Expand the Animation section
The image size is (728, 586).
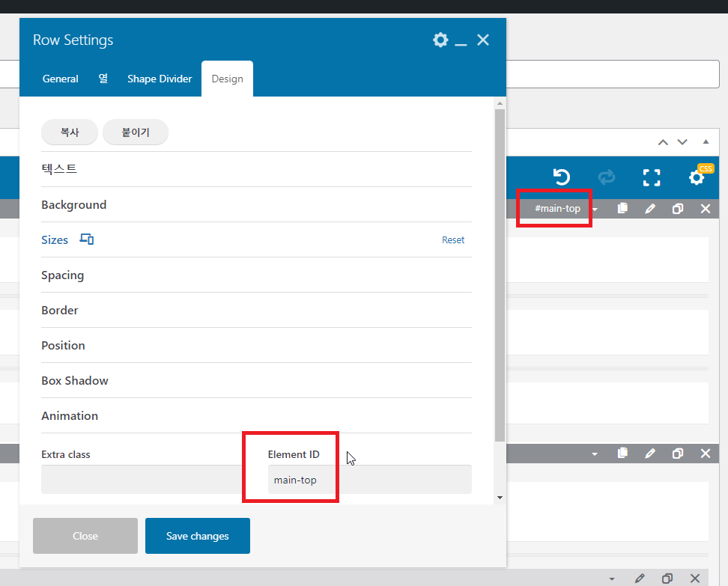(256, 415)
